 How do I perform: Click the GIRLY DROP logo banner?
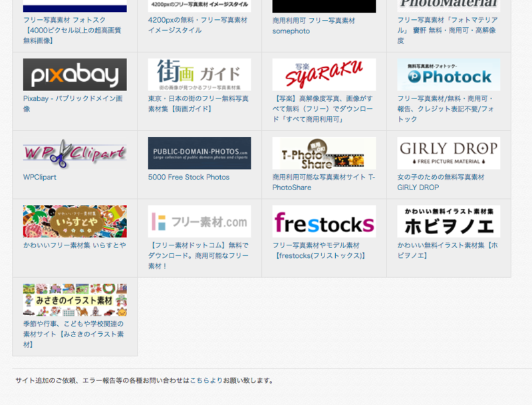click(448, 154)
